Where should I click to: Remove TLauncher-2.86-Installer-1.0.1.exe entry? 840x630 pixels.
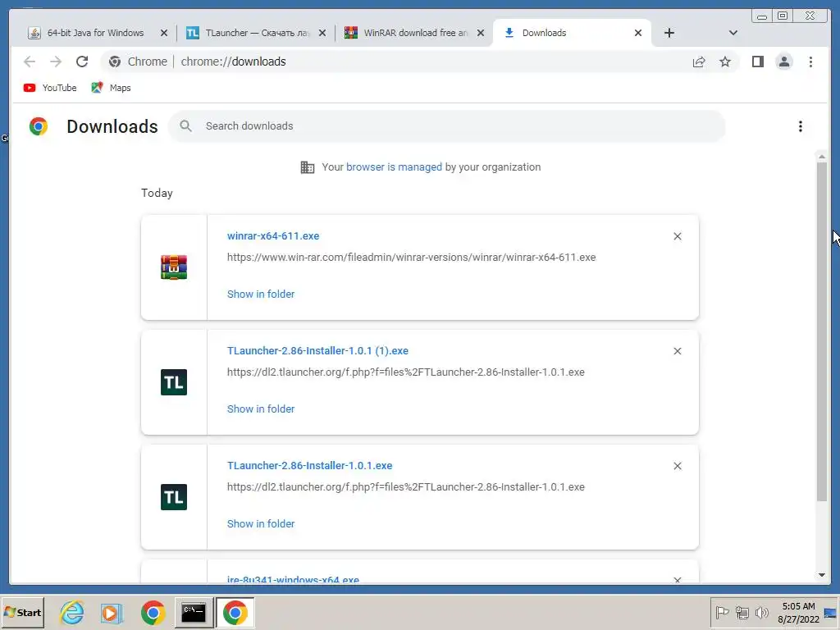point(677,466)
